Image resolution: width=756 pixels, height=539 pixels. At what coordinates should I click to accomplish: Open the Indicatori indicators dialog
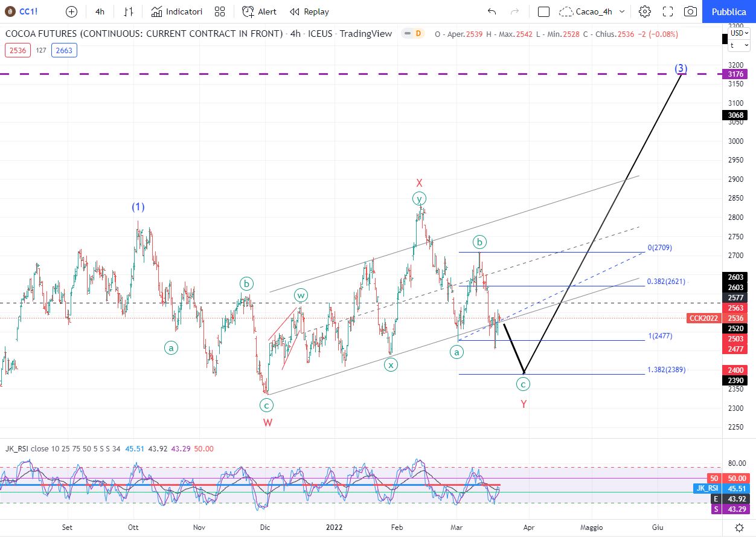176,11
